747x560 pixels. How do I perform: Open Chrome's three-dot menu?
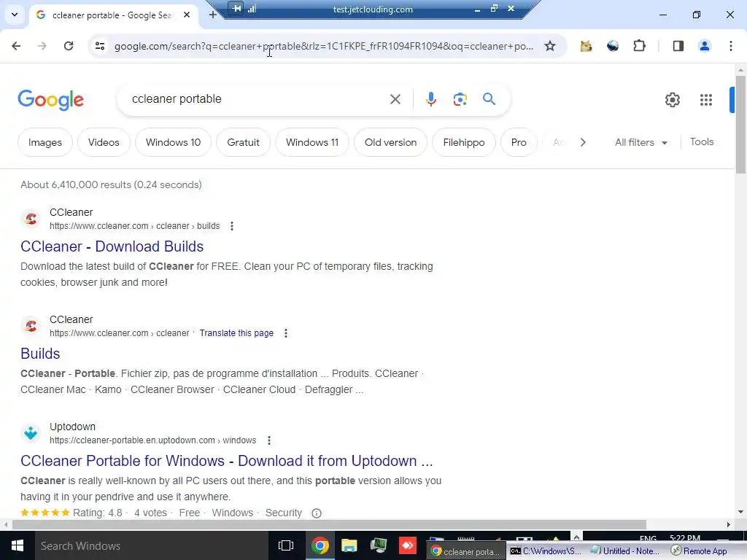(x=731, y=46)
